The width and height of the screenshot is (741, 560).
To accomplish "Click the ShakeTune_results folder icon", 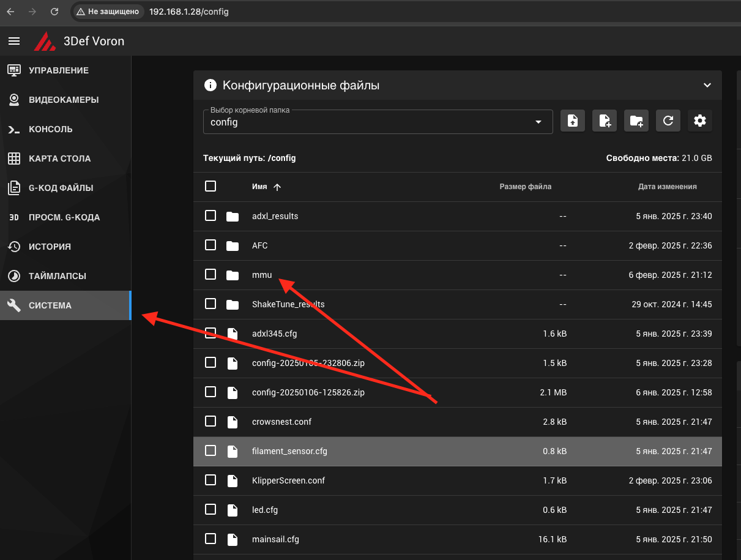I will (x=233, y=304).
